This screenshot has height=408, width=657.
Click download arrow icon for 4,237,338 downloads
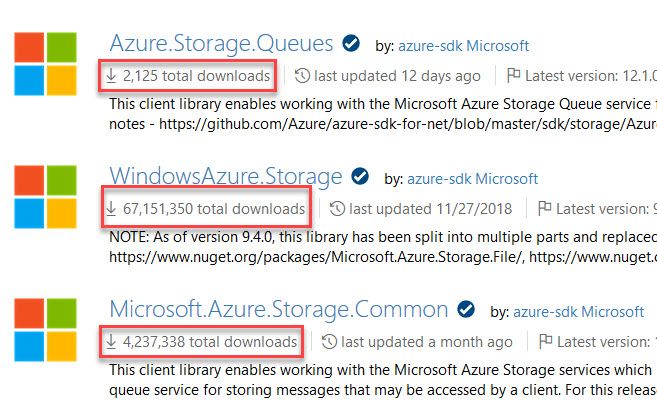pyautogui.click(x=111, y=341)
